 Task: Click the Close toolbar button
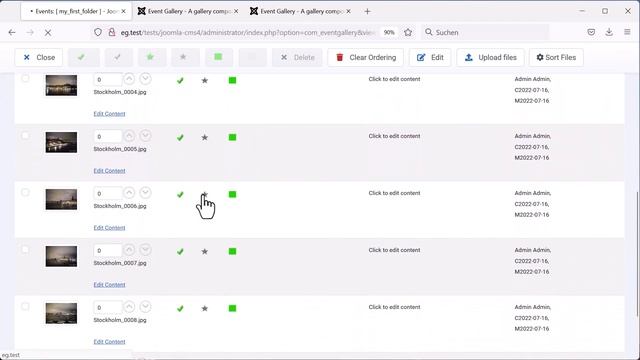(39, 58)
